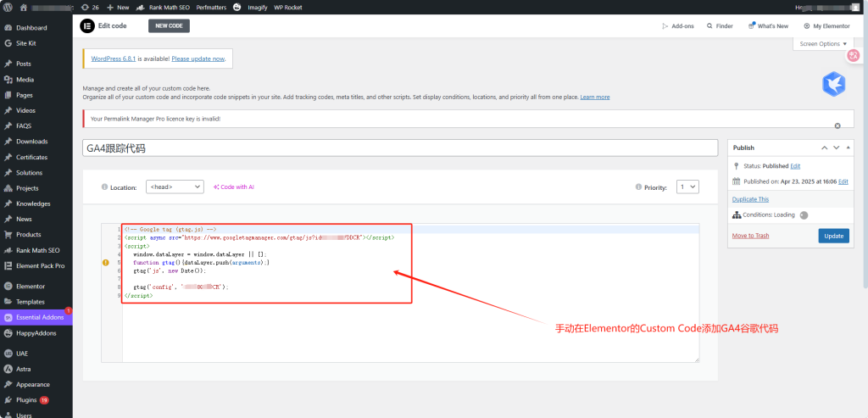
Task: Open Finder in Elementor top bar
Action: tap(720, 26)
